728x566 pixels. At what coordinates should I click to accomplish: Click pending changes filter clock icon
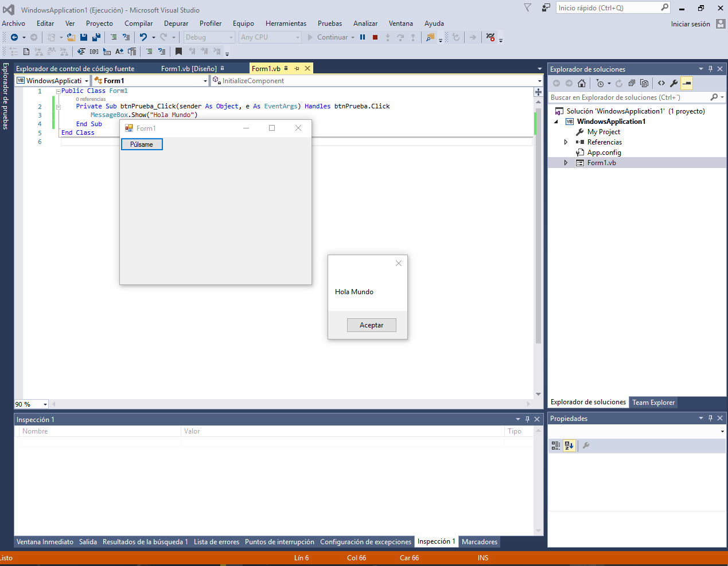click(600, 83)
